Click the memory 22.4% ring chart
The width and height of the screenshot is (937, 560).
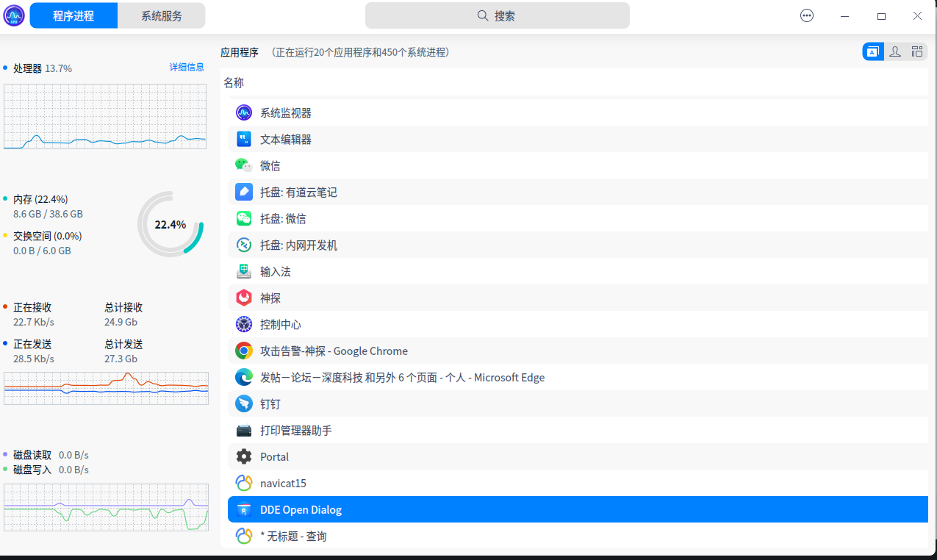pyautogui.click(x=170, y=224)
